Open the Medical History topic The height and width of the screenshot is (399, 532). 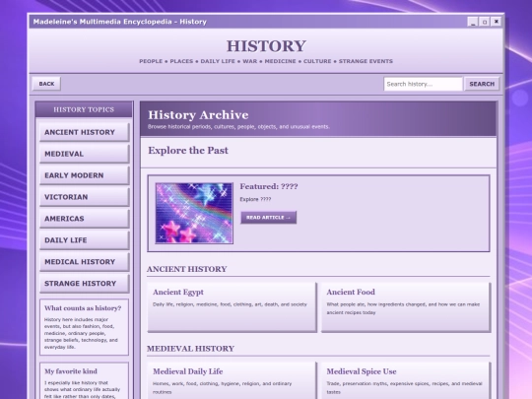coord(85,262)
